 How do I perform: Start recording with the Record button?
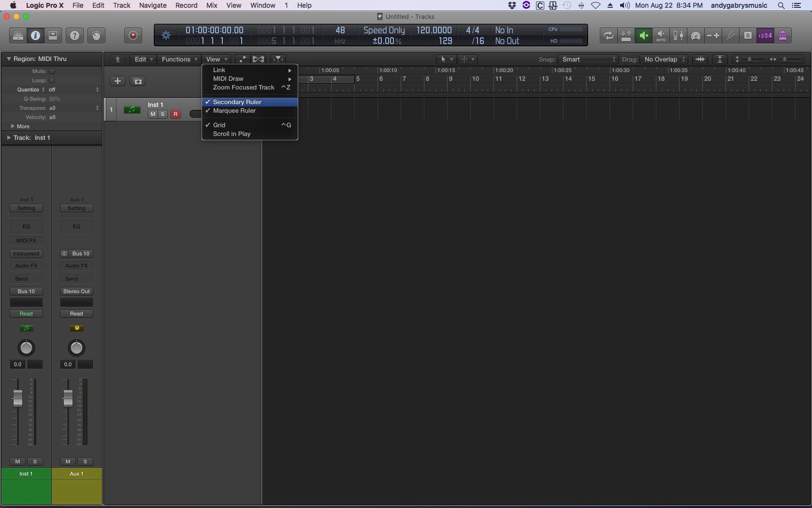(x=133, y=35)
